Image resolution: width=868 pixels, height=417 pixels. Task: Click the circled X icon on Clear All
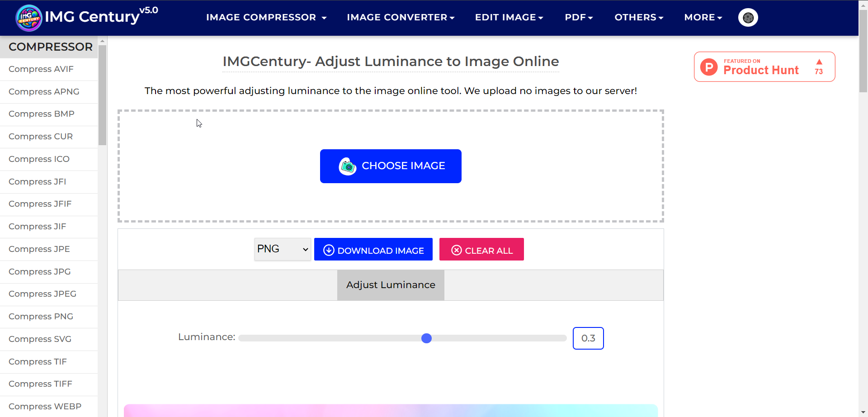coord(457,250)
